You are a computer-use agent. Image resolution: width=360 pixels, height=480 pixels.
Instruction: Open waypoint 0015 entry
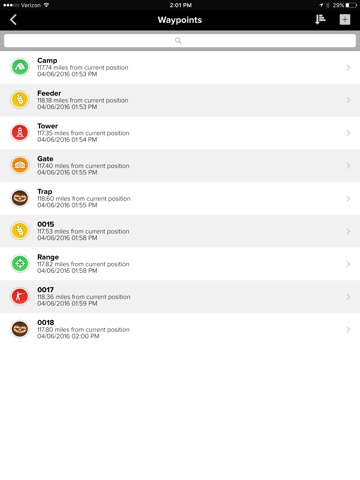tap(180, 231)
